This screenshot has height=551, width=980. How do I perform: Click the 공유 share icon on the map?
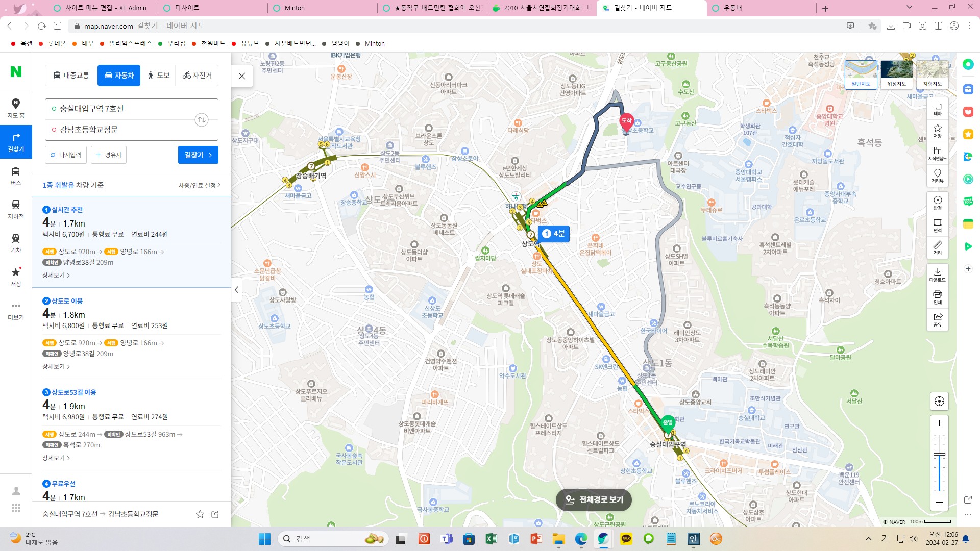point(937,319)
